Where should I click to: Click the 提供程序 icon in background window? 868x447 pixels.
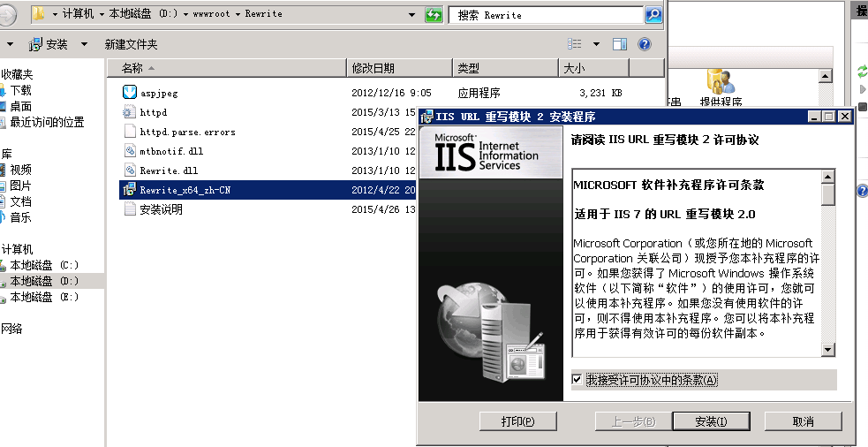pos(721,82)
